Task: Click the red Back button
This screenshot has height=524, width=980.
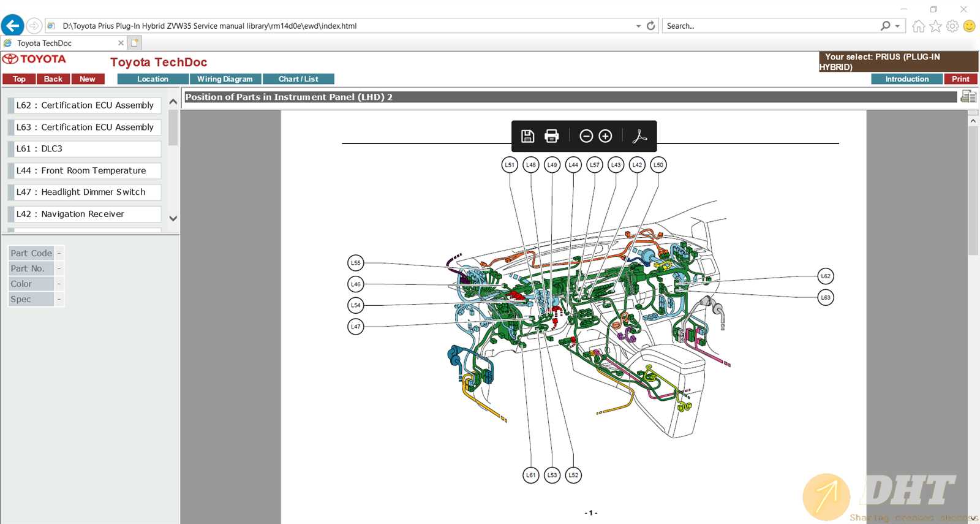Action: coord(53,79)
